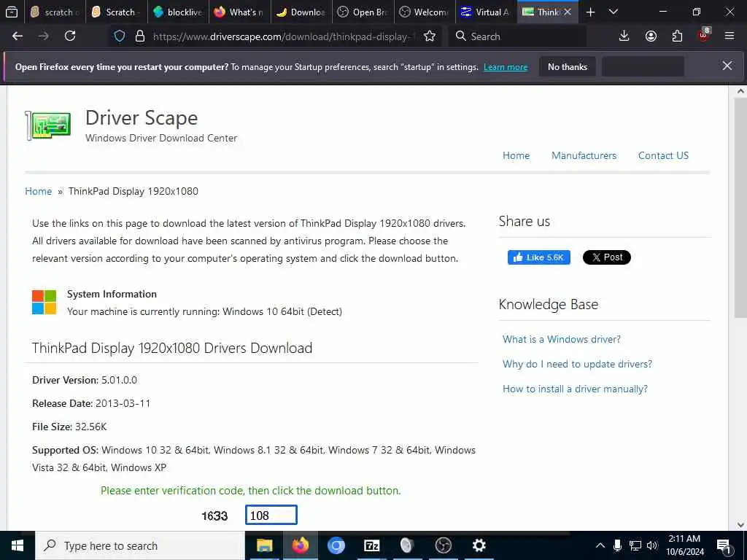The height and width of the screenshot is (560, 747).
Task: Open File Explorer from the taskbar
Action: [264, 545]
